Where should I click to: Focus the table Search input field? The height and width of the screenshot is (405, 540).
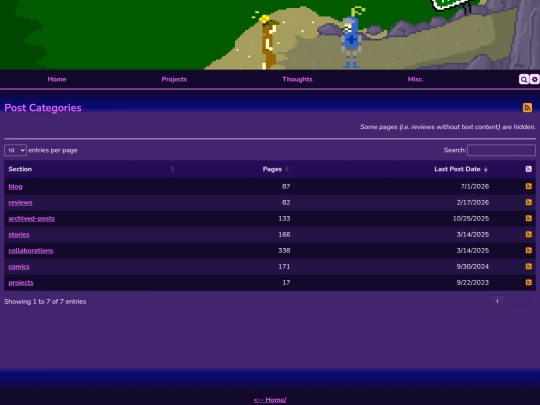(x=501, y=150)
